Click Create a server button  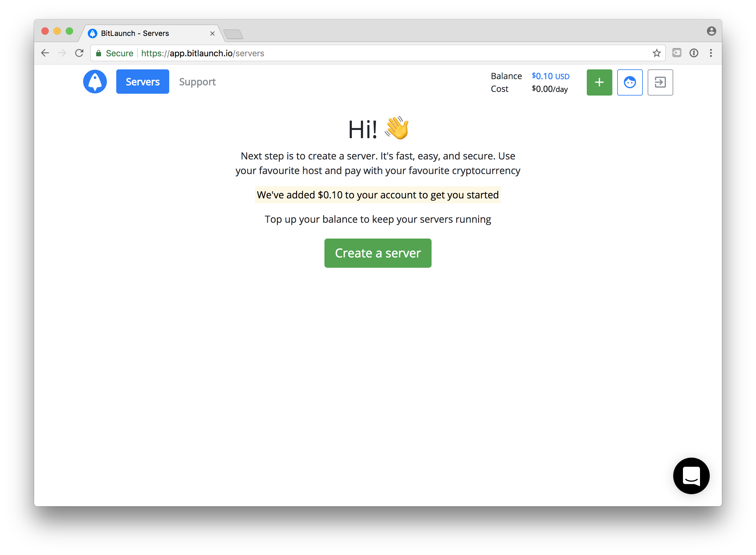(x=377, y=253)
